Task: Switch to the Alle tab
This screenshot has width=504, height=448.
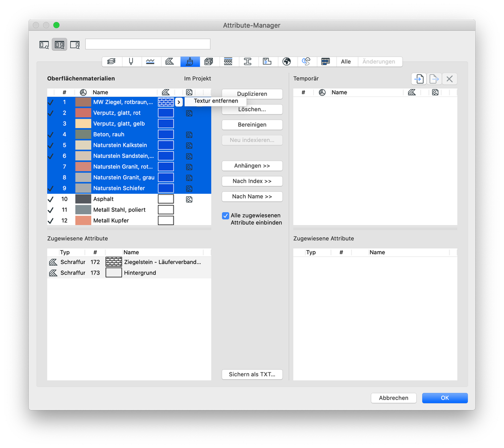Action: (346, 62)
